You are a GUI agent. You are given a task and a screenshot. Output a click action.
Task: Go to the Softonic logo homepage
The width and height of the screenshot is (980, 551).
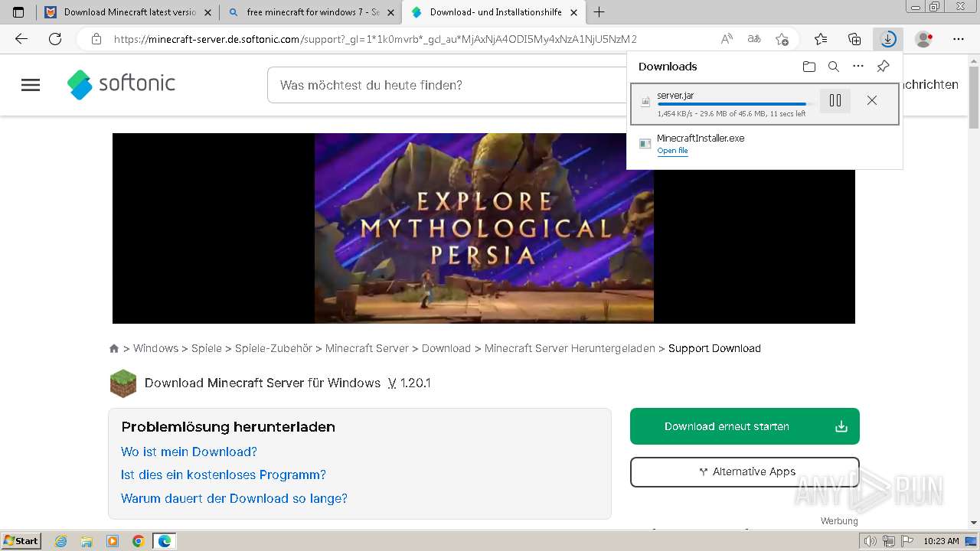click(x=121, y=84)
